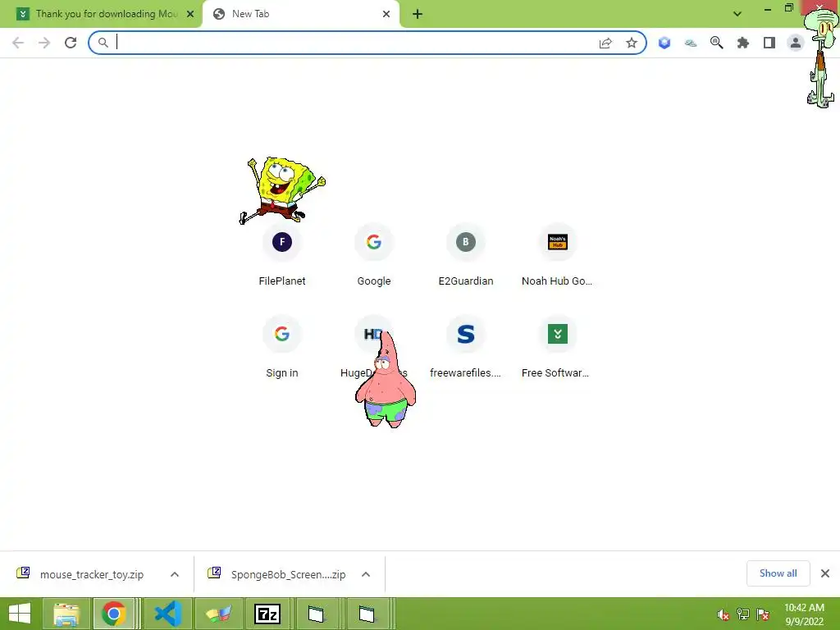Click the Patrick Star character

point(386,379)
